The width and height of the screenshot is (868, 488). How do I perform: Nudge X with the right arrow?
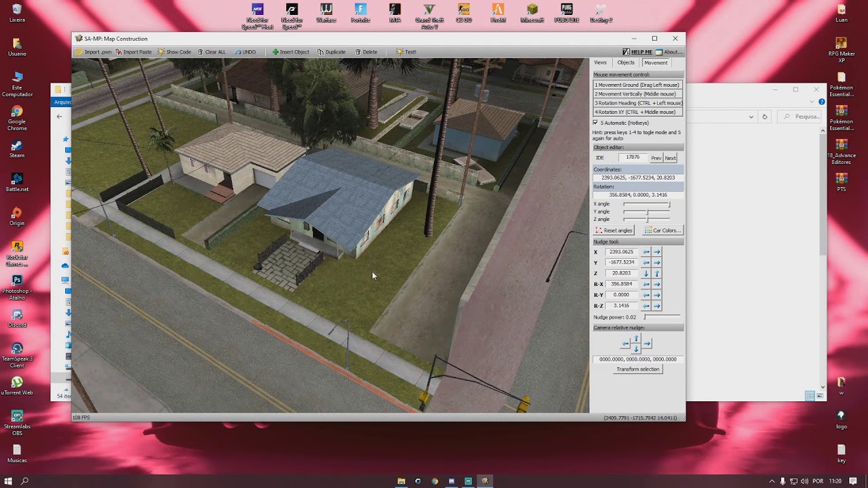(x=656, y=251)
